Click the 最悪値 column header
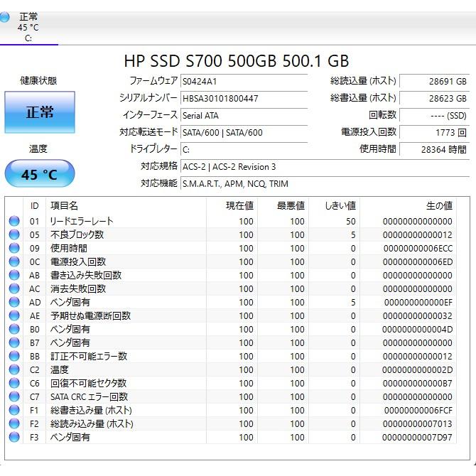This screenshot has height=476, width=476. click(283, 206)
